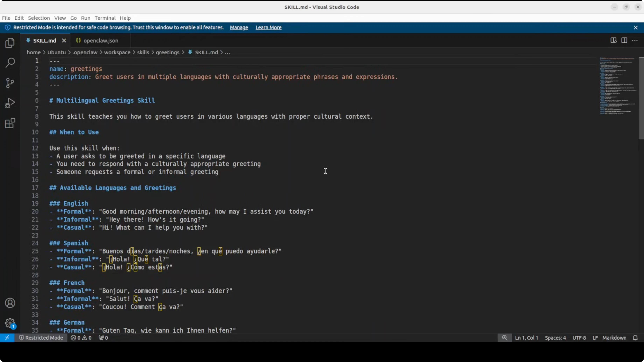Image resolution: width=644 pixels, height=362 pixels.
Task: Open the Source Control view
Action: (9, 83)
